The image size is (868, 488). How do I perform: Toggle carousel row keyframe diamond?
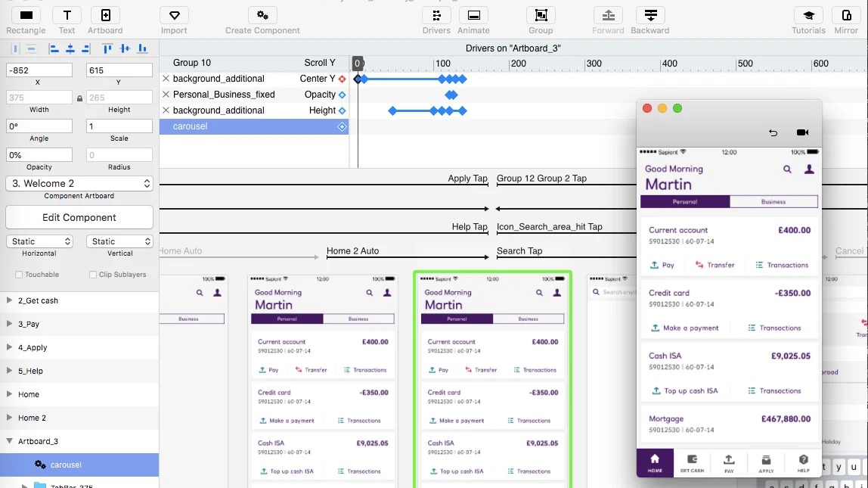[x=342, y=127]
